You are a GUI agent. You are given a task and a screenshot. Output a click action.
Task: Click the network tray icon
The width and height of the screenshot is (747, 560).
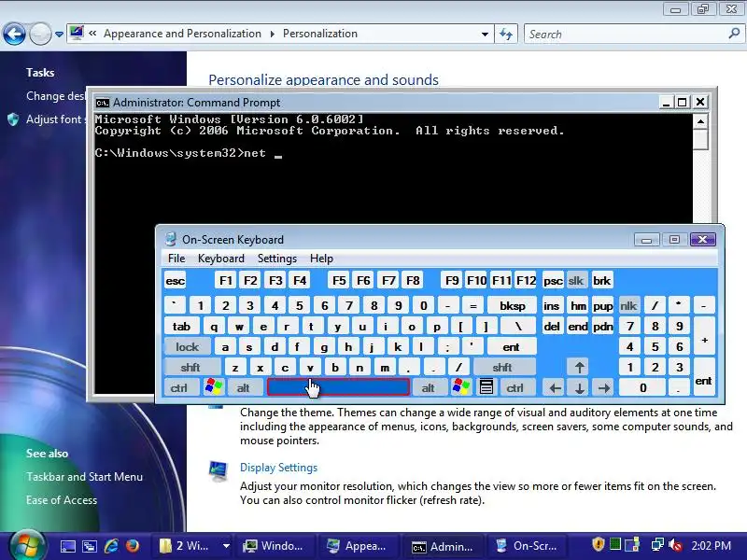tap(657, 545)
